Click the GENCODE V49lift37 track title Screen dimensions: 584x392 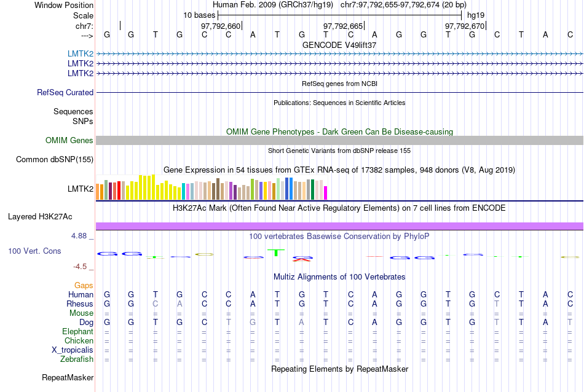point(339,45)
